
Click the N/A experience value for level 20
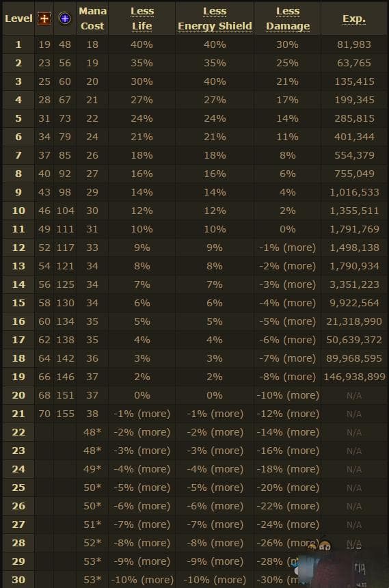[353, 396]
